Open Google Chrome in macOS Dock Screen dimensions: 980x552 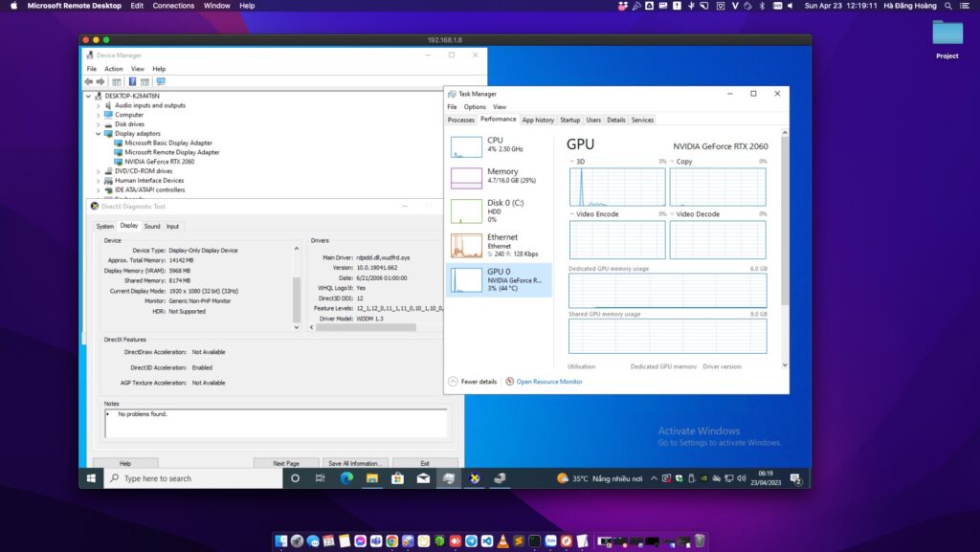click(x=391, y=541)
